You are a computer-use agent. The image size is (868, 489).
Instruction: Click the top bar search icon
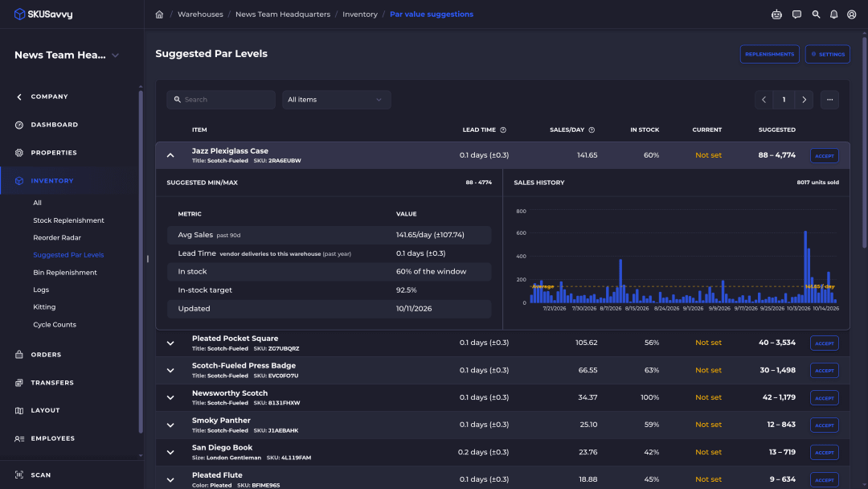click(x=816, y=14)
